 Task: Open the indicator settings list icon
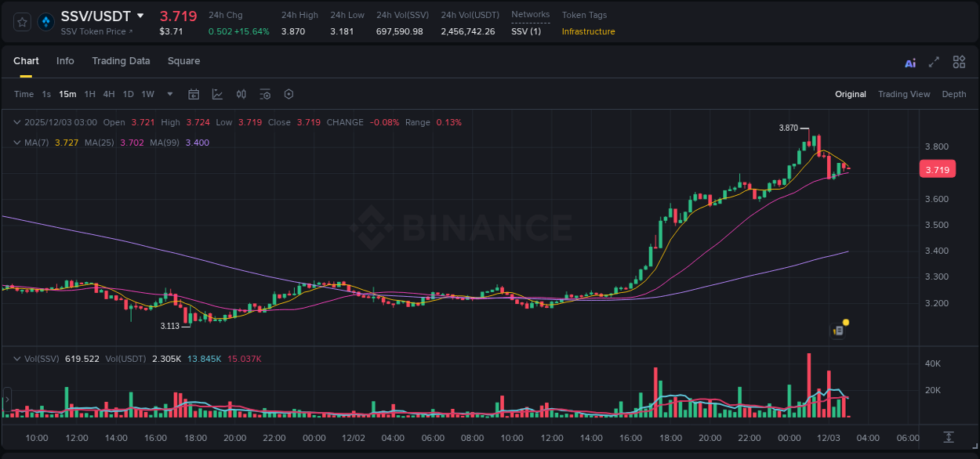264,94
